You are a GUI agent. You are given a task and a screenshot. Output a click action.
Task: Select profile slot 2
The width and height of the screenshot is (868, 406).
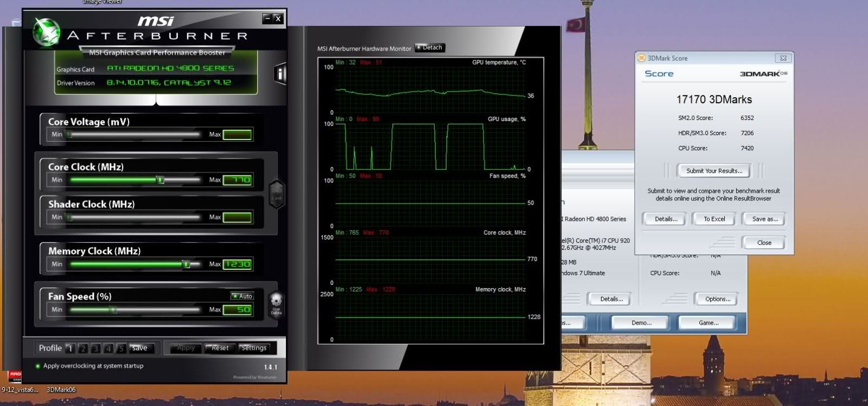82,348
